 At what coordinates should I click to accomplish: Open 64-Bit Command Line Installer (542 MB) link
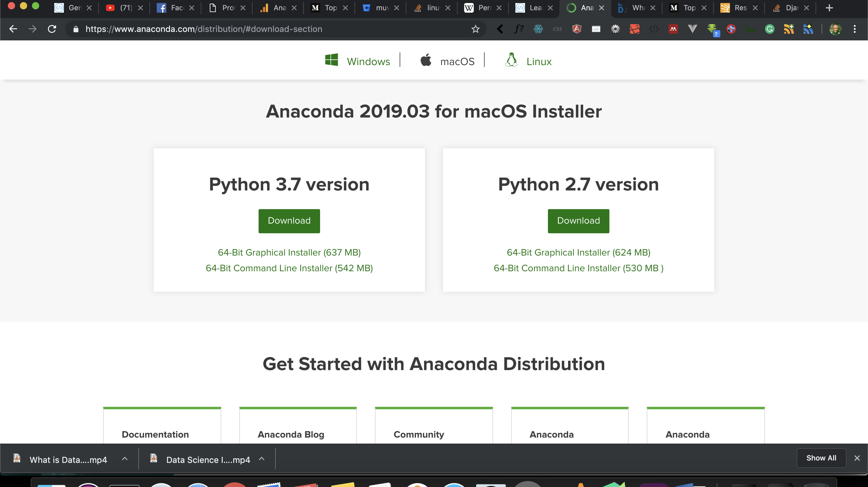289,268
